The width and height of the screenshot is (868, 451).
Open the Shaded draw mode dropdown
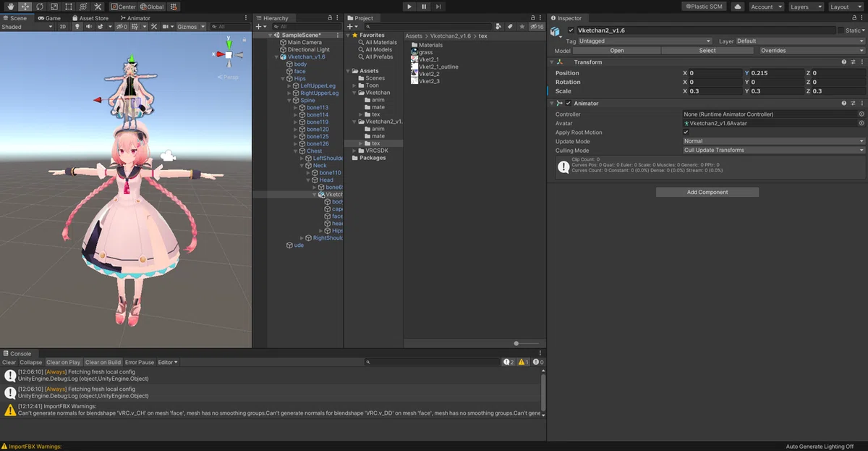[x=27, y=27]
